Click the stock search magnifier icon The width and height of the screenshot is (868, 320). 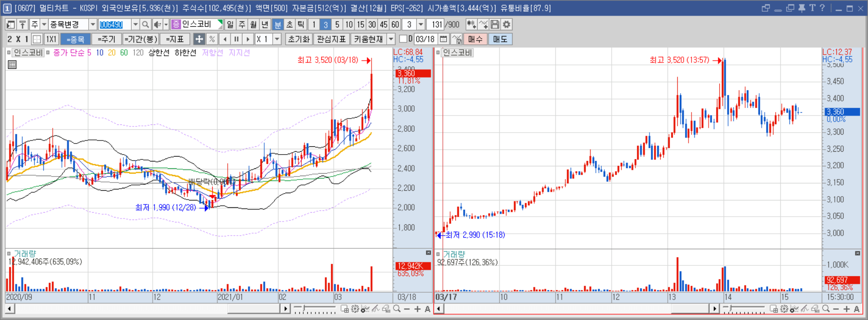pos(145,24)
